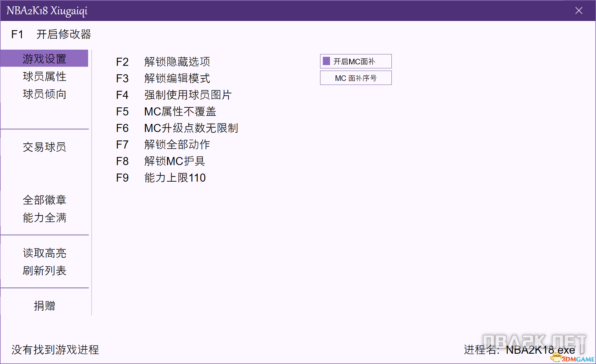
Task: Click 刷新列表 in the sidebar
Action: tap(44, 271)
